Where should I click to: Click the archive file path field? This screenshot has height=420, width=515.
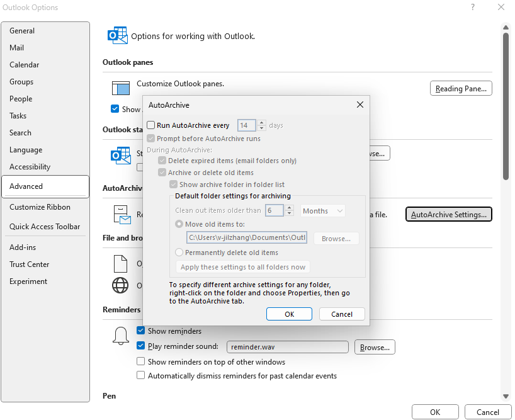(247, 237)
